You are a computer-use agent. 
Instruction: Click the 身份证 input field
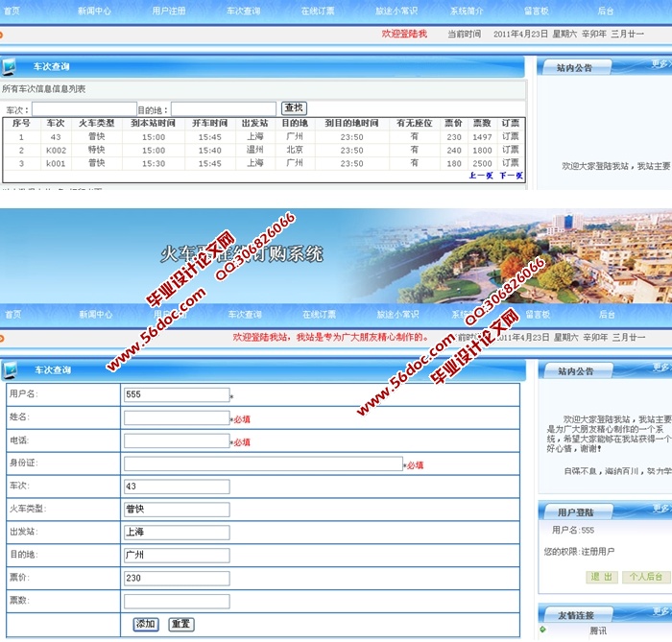[263, 464]
